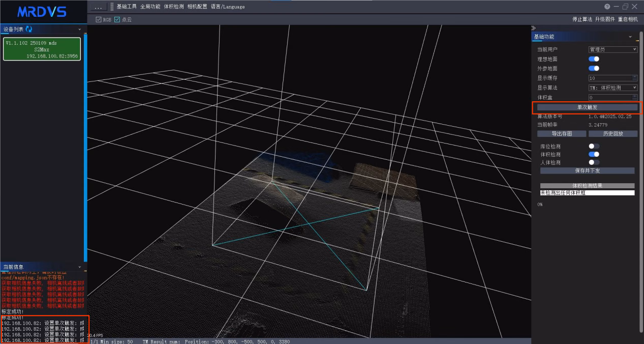Click the 20.4 FPS readout
Image resolution: width=644 pixels, height=344 pixels.
(95, 335)
